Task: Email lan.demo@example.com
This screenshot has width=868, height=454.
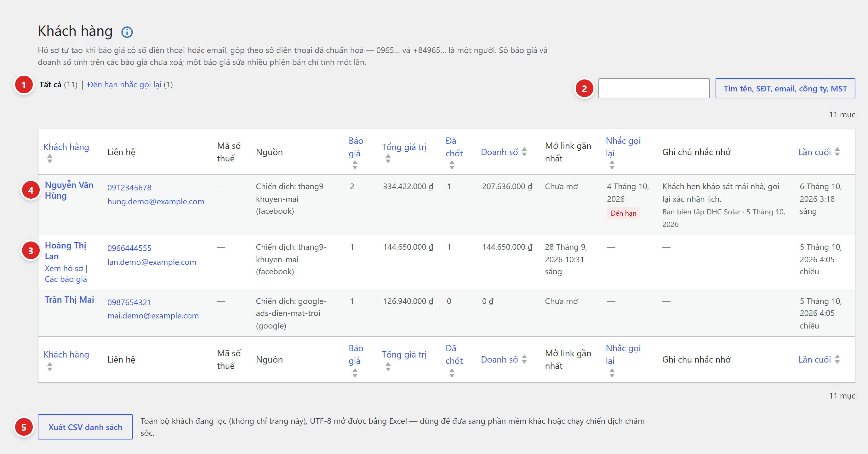Action: 151,262
